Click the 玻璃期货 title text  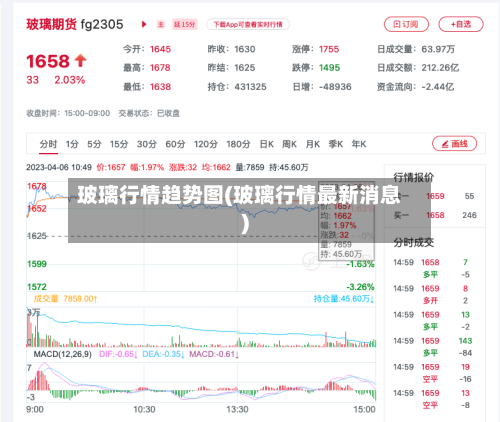51,24
